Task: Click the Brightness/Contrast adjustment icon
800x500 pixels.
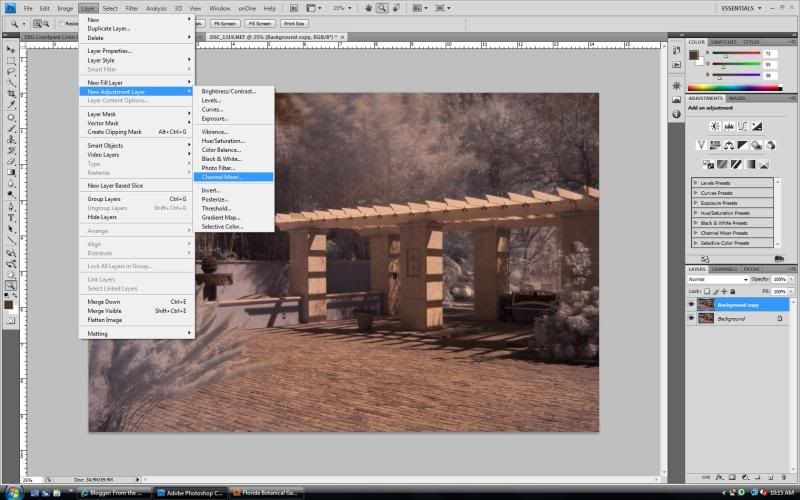Action: point(714,127)
